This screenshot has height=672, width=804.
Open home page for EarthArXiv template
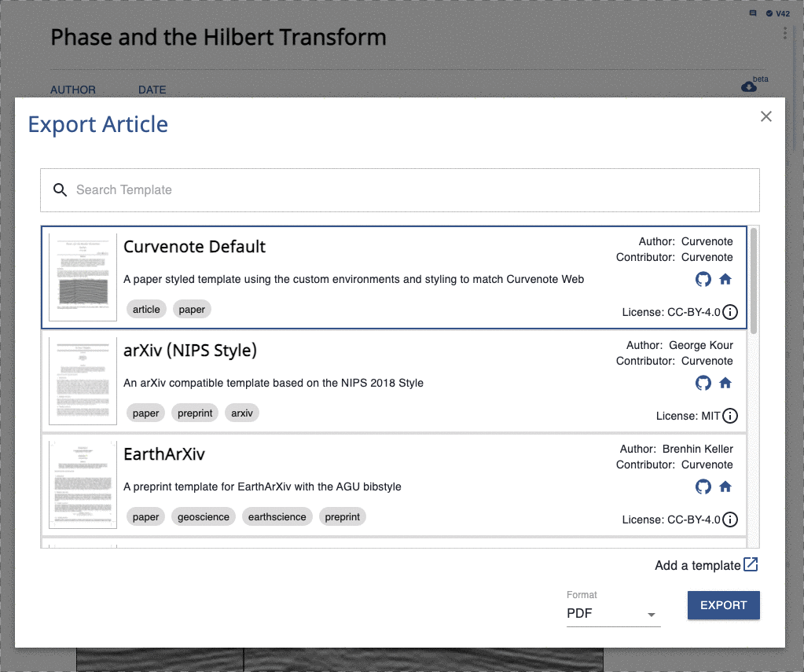click(x=725, y=487)
